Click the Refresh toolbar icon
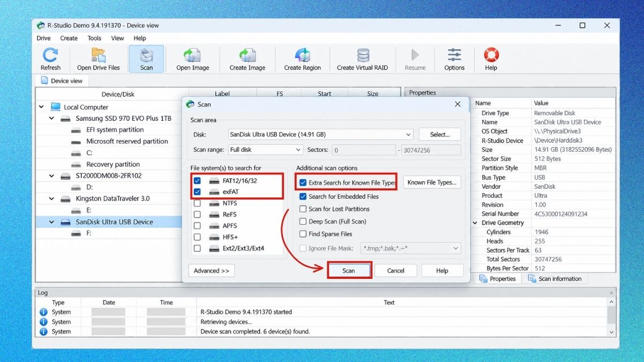644x362 pixels. tap(50, 55)
